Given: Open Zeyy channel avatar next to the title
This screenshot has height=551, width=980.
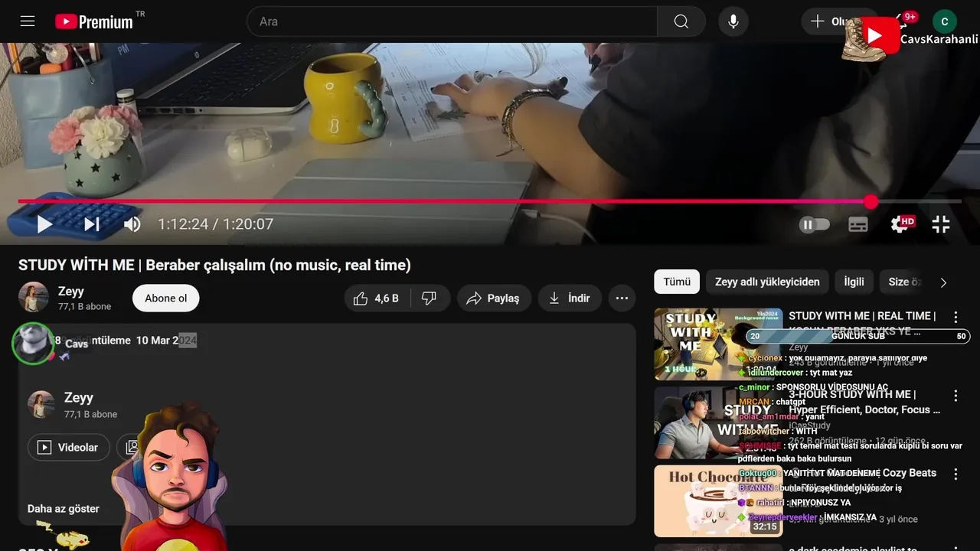Looking at the screenshot, I should pyautogui.click(x=34, y=298).
